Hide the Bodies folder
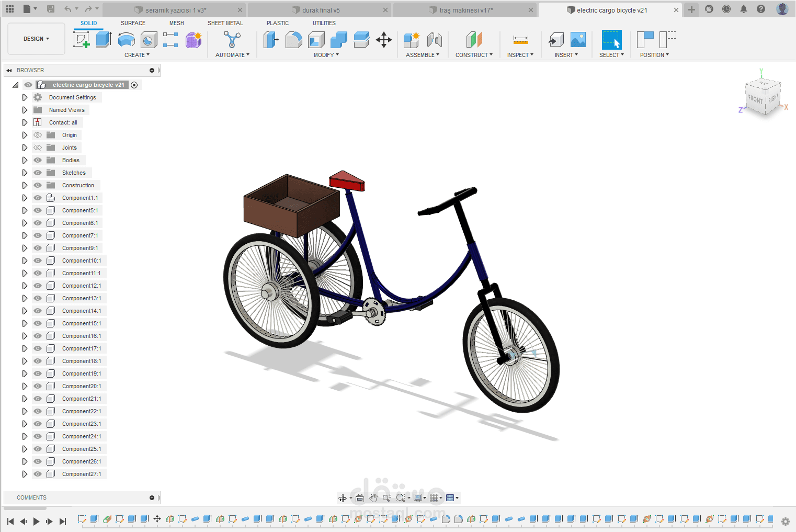 [38, 160]
